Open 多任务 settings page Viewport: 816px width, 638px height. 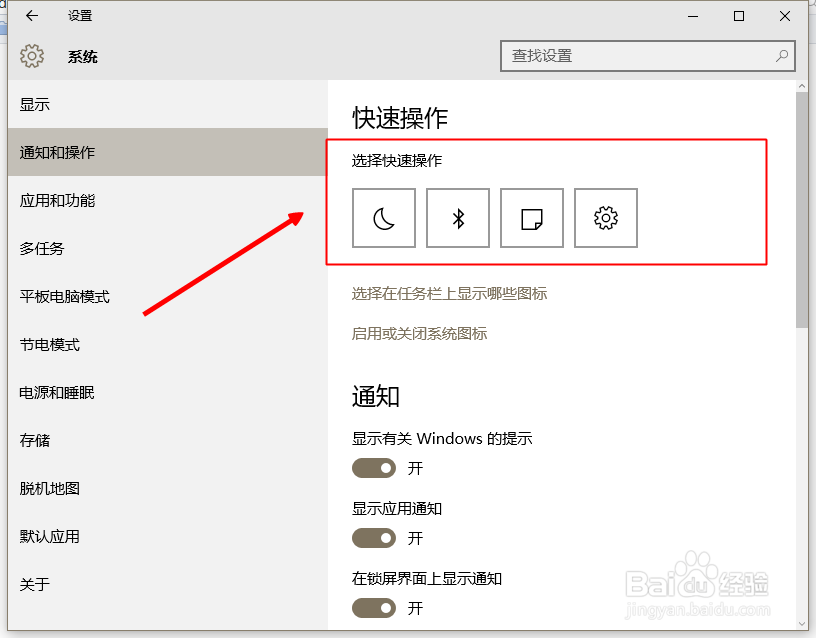[168, 248]
